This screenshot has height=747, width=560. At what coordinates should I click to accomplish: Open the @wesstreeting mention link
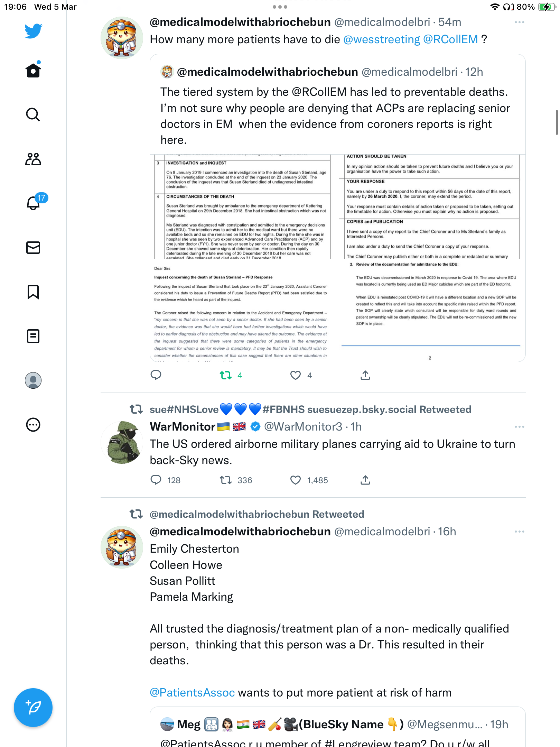[382, 39]
